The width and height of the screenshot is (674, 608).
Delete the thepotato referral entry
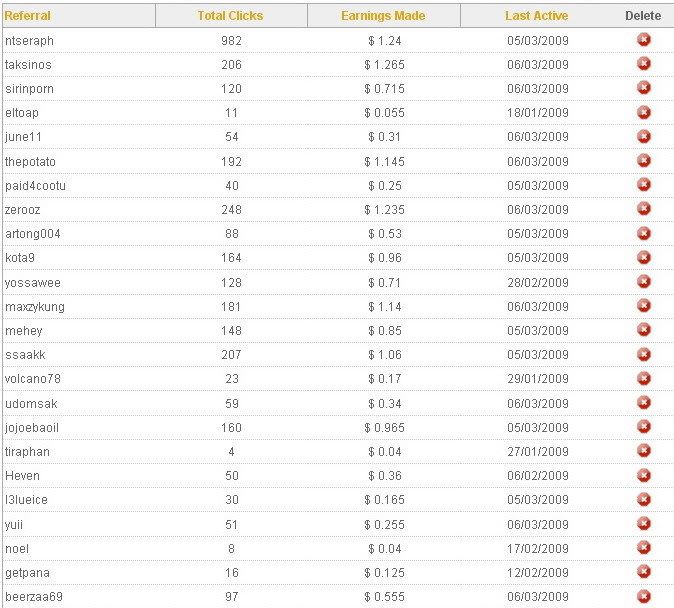643,161
